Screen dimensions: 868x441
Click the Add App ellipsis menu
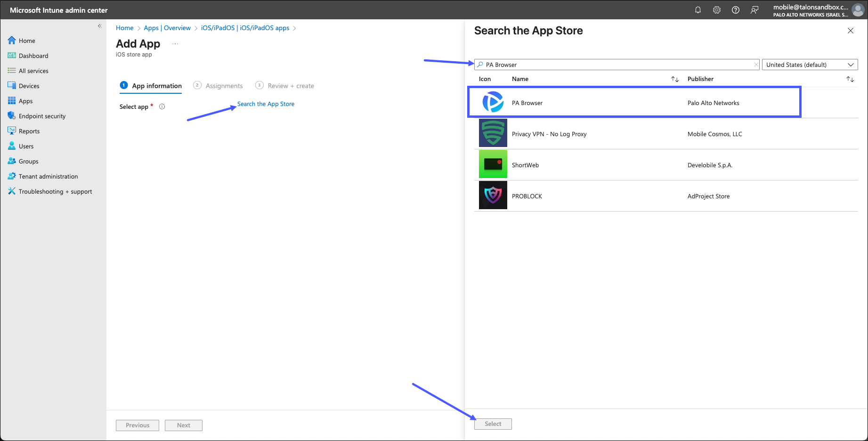(175, 44)
